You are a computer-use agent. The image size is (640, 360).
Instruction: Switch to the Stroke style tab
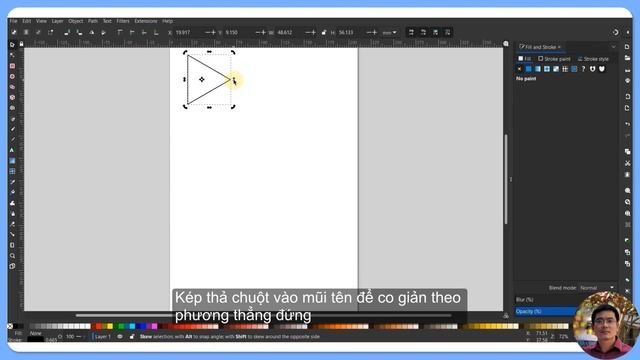(593, 59)
